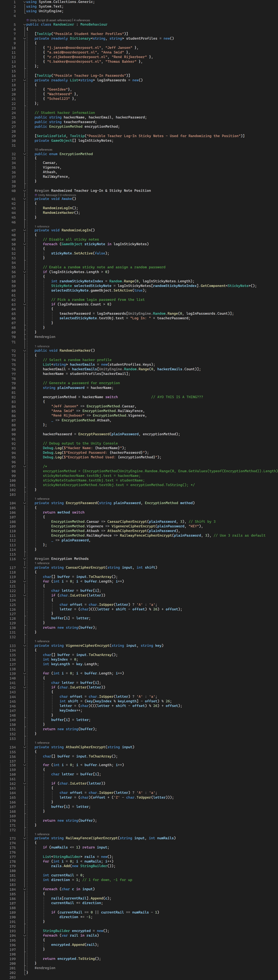Collapse the using directives block at line 1
The image size is (278, 980).
(x=25, y=2)
